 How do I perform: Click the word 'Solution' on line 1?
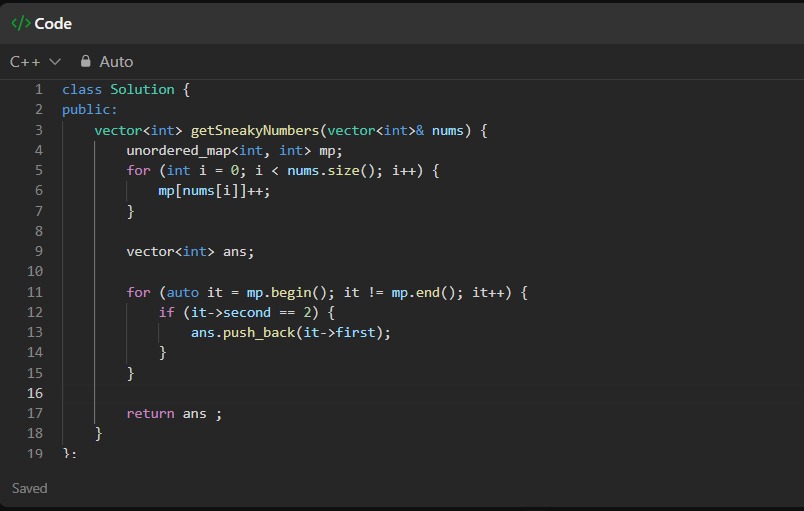(143, 89)
